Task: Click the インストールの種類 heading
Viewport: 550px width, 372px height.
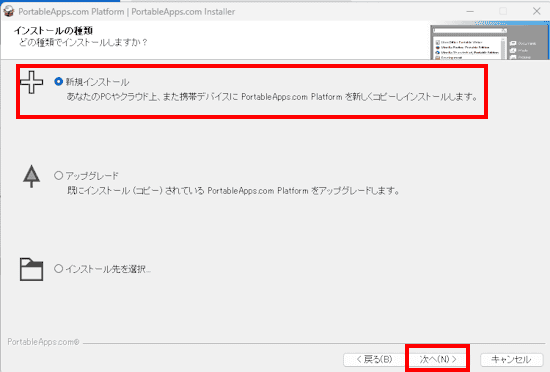Action: point(53,31)
